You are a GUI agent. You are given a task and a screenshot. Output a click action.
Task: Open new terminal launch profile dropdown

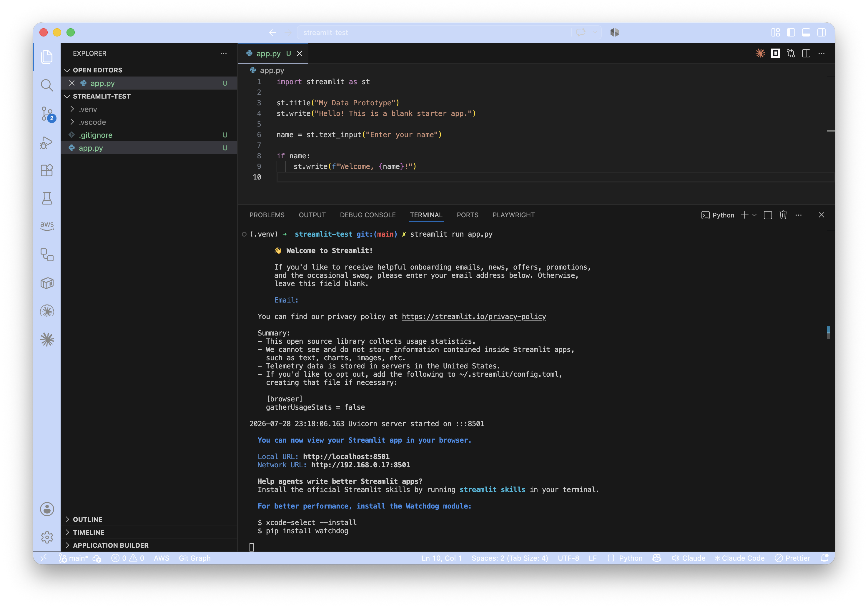(x=755, y=215)
